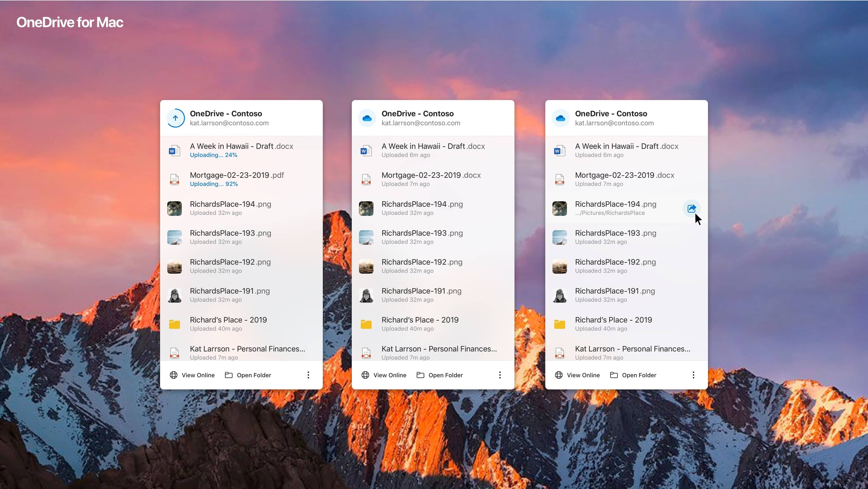This screenshot has height=489, width=868.
Task: Click the document icon for Kat Larrson Personal Finances
Action: pyautogui.click(x=174, y=353)
